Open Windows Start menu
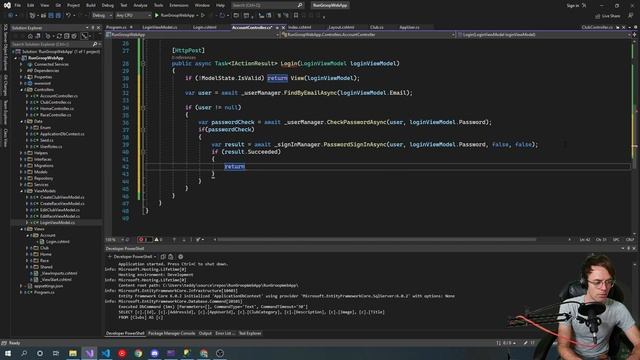 coord(8,353)
